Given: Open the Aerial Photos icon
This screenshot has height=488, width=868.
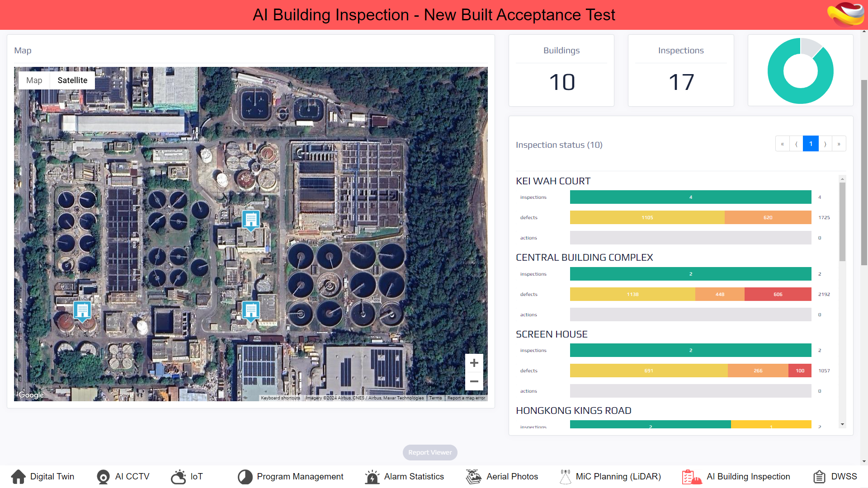Looking at the screenshot, I should [474, 477].
